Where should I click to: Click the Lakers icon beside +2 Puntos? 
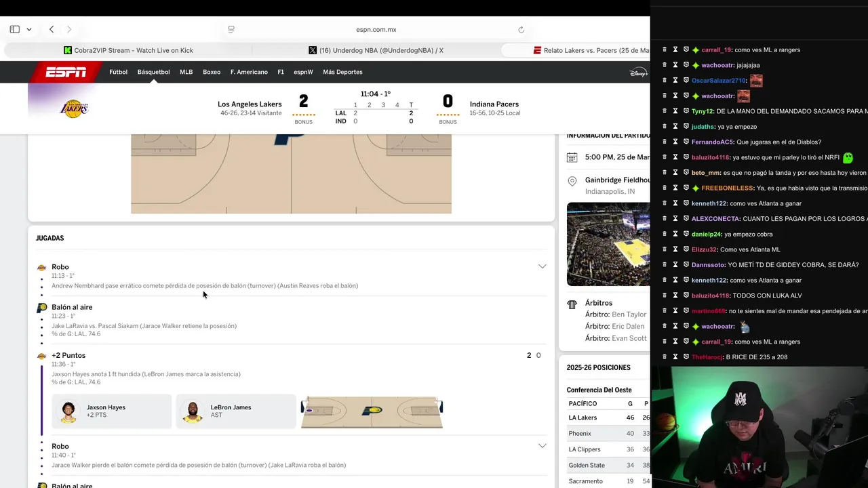coord(42,356)
